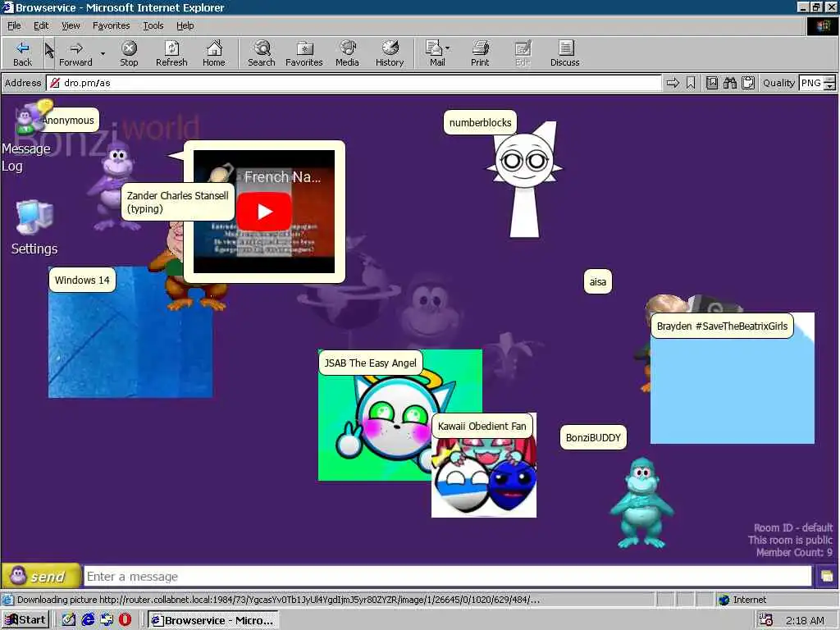Open the Favorites menu
The height and width of the screenshot is (630, 840).
click(111, 25)
